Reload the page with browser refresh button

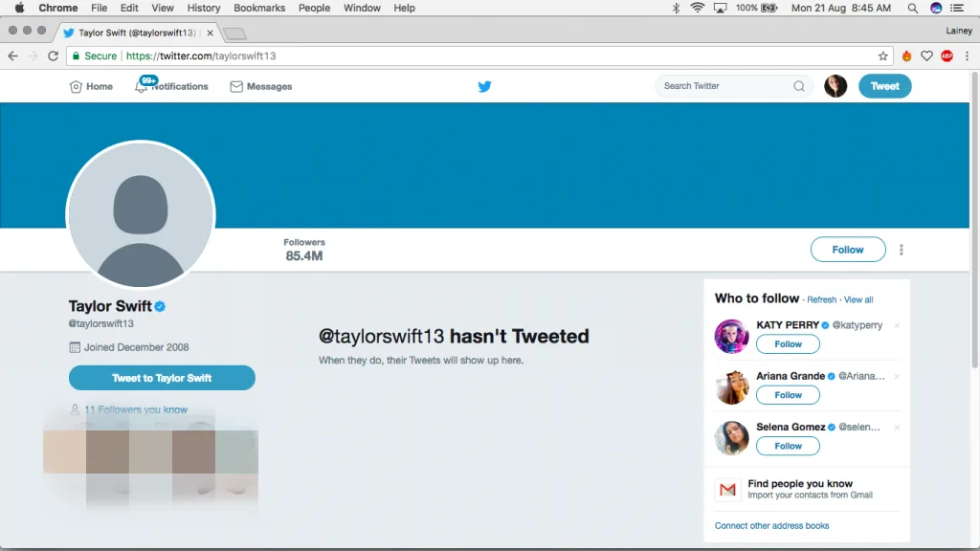(54, 56)
